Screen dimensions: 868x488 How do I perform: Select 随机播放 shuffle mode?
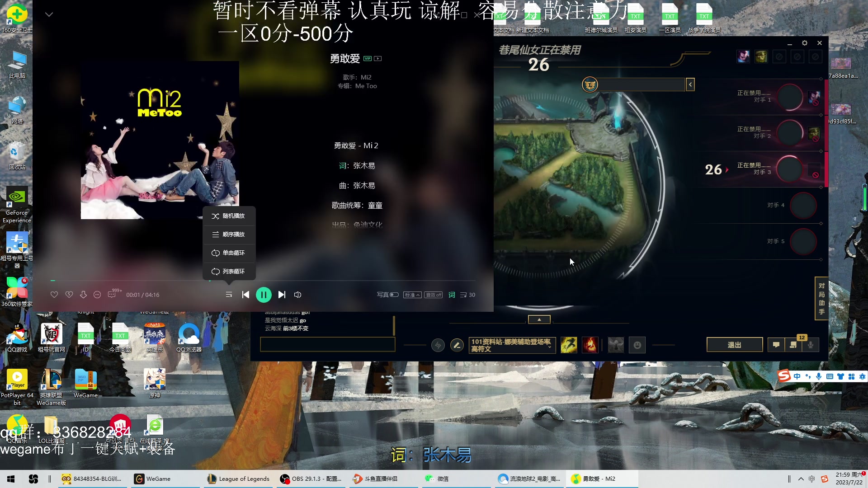tap(229, 216)
